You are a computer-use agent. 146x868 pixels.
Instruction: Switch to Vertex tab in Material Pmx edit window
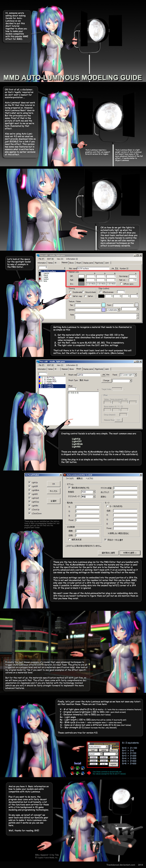tap(50, 263)
